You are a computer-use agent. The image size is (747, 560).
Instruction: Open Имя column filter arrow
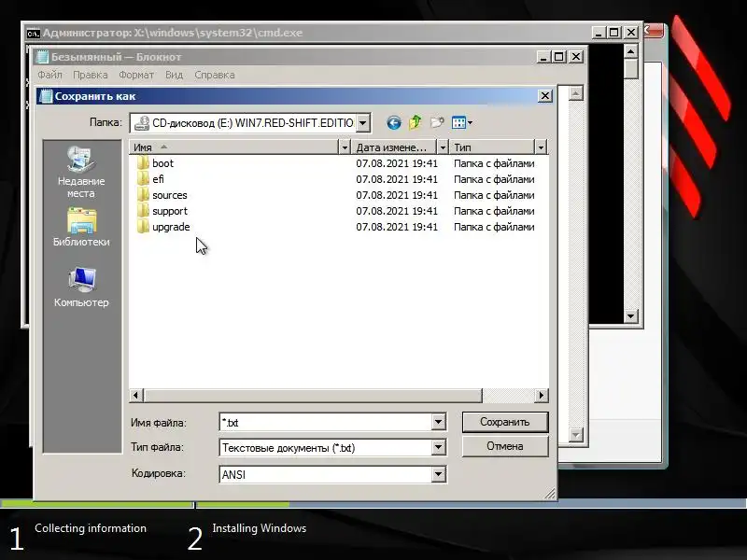click(x=345, y=147)
